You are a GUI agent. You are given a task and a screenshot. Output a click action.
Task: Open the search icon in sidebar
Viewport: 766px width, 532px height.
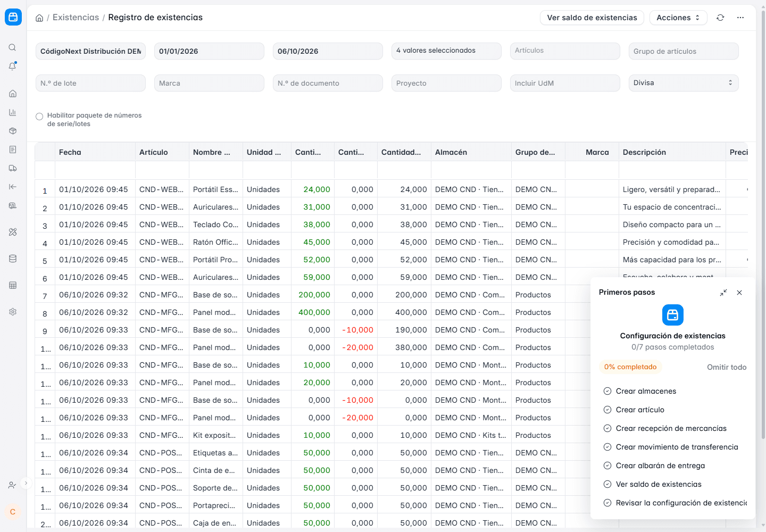[12, 47]
